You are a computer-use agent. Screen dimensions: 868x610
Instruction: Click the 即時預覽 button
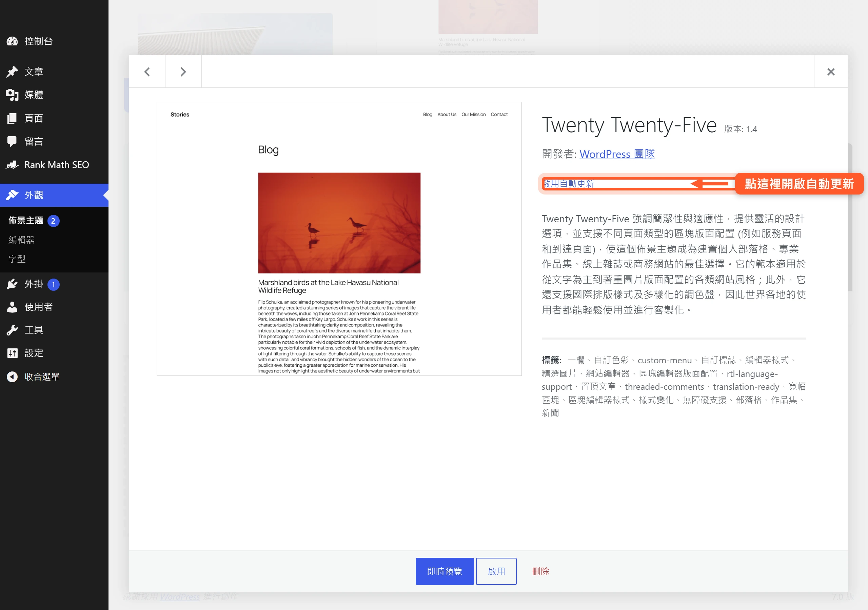click(x=445, y=571)
